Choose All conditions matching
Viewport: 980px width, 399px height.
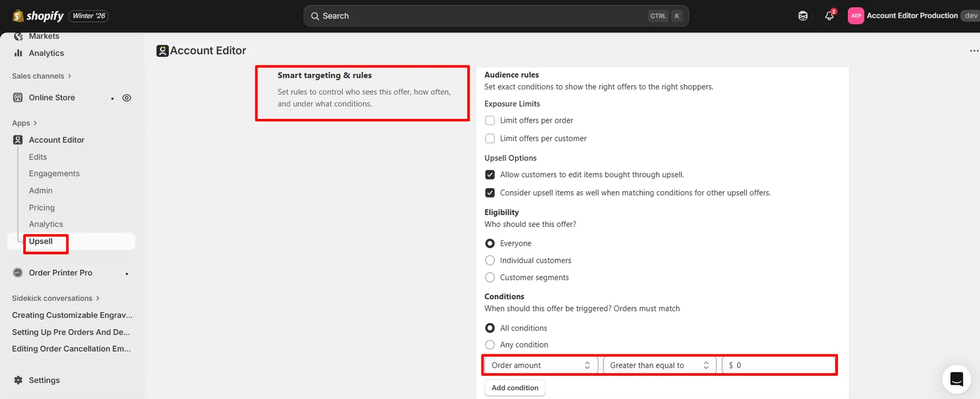pos(490,328)
